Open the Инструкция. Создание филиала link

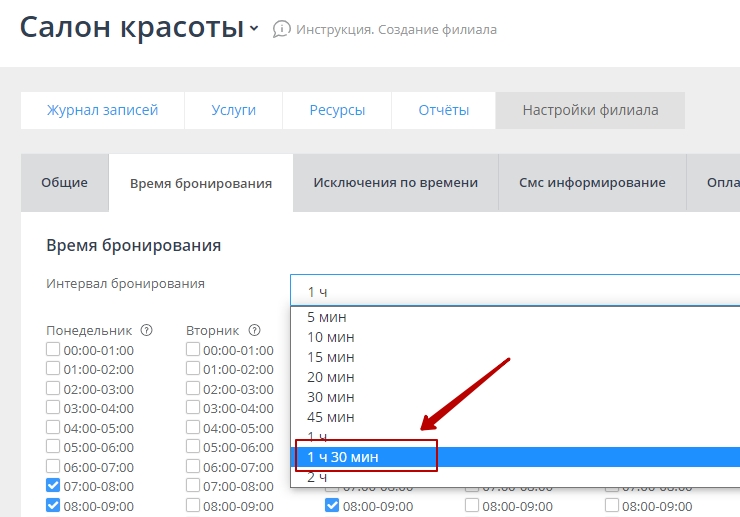tap(396, 29)
